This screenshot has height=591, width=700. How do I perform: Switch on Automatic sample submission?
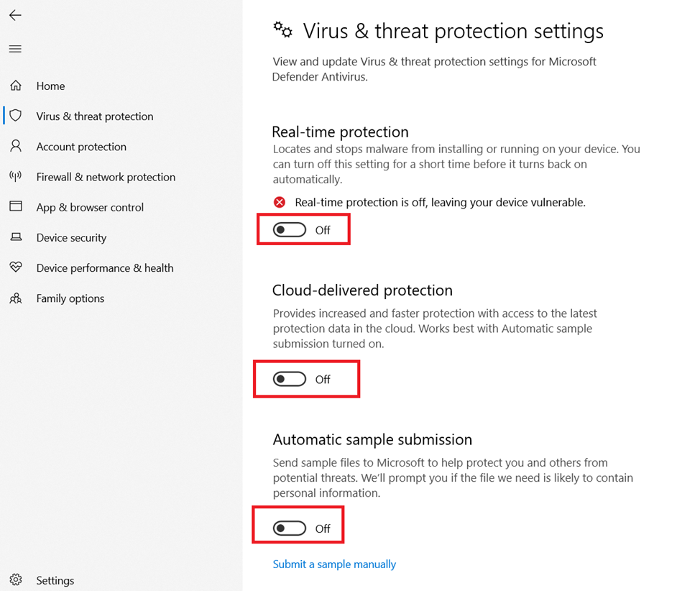click(290, 528)
